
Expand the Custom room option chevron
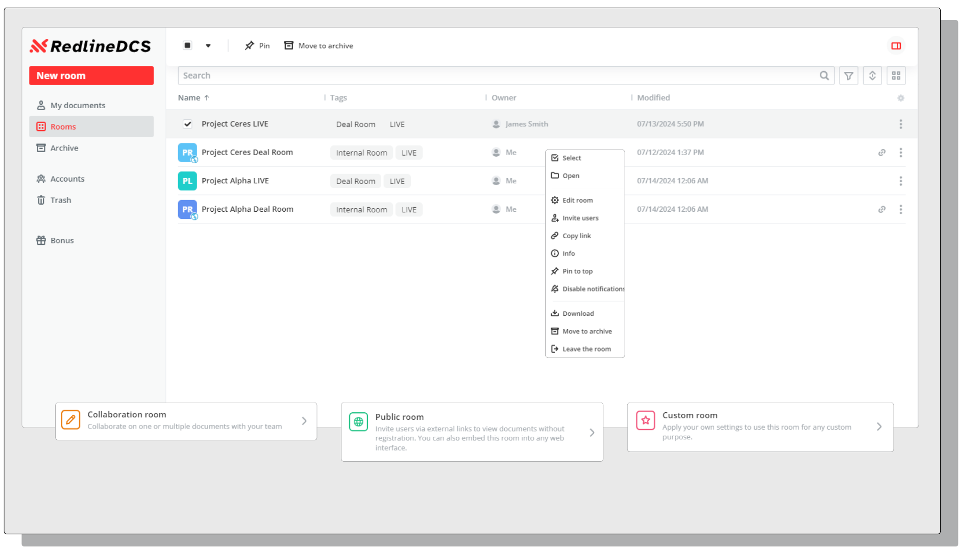(x=879, y=427)
